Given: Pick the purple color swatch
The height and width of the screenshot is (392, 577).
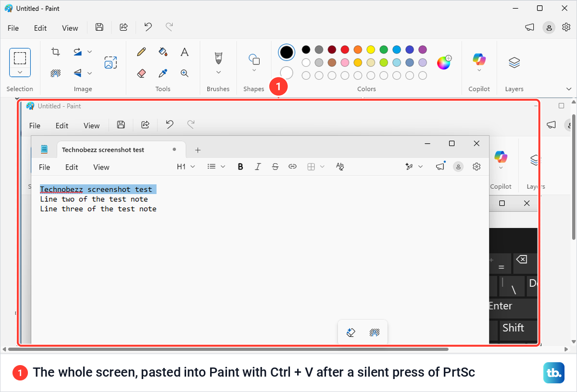Looking at the screenshot, I should pyautogui.click(x=423, y=49).
